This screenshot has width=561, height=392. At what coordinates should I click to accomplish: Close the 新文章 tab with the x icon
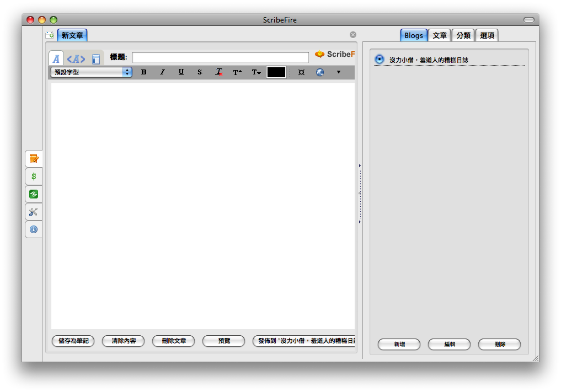click(353, 35)
